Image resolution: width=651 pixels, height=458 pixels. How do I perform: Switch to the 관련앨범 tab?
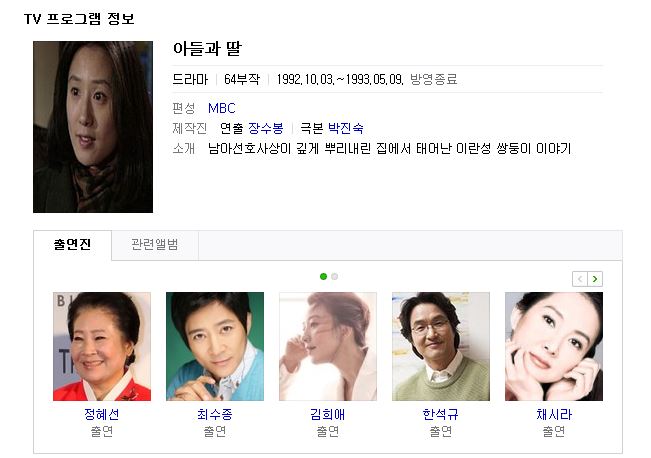tap(155, 245)
